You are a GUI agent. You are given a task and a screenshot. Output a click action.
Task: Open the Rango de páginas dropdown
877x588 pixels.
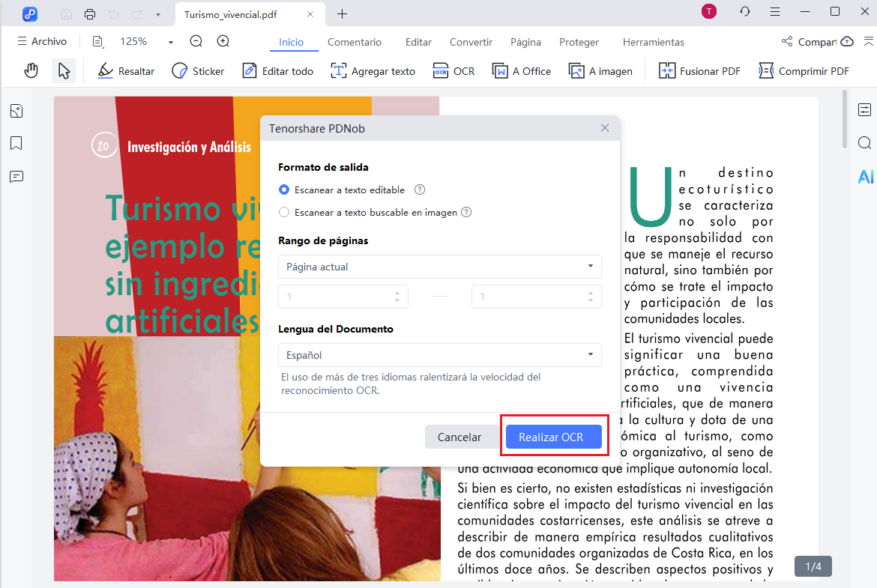click(439, 267)
